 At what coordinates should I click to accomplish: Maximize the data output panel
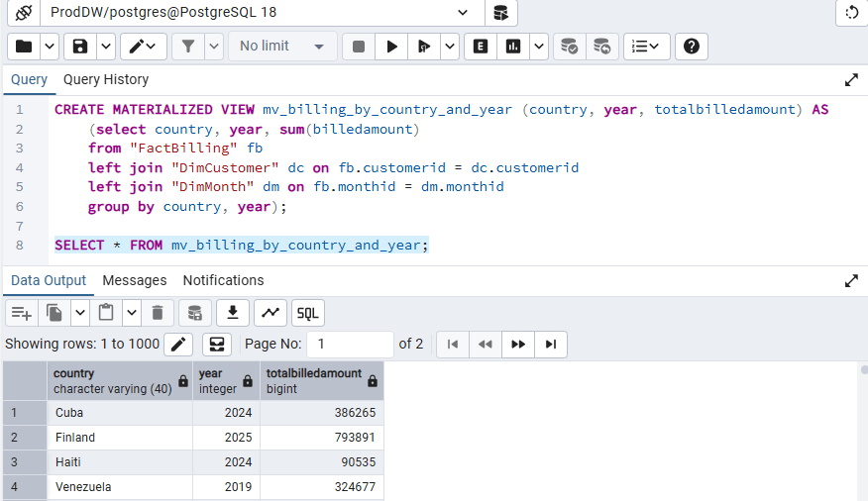coord(851,281)
